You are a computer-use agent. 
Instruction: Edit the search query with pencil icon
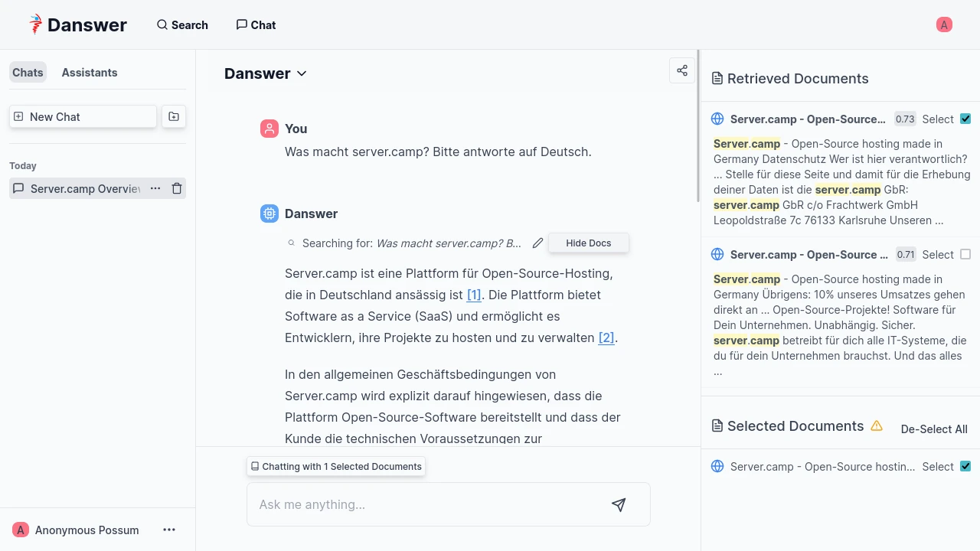click(x=538, y=243)
